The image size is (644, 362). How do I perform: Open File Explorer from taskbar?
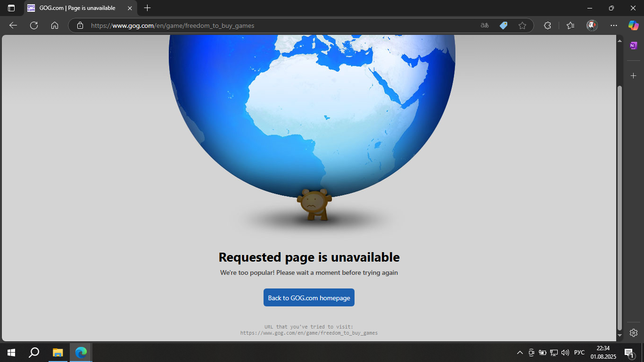(x=58, y=352)
